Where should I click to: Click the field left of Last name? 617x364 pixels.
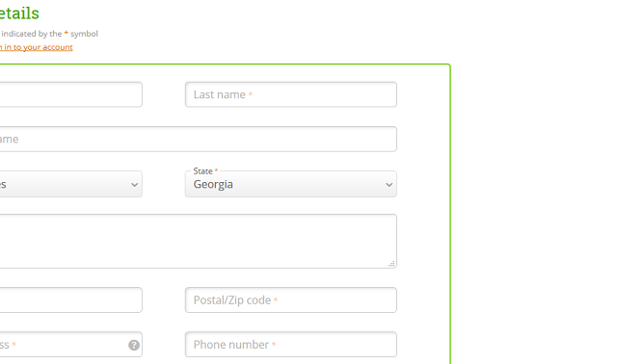tap(70, 94)
